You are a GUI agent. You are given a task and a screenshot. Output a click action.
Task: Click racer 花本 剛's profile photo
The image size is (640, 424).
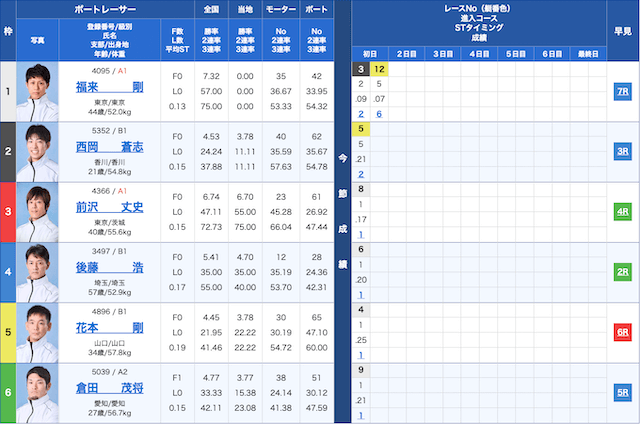pos(39,331)
